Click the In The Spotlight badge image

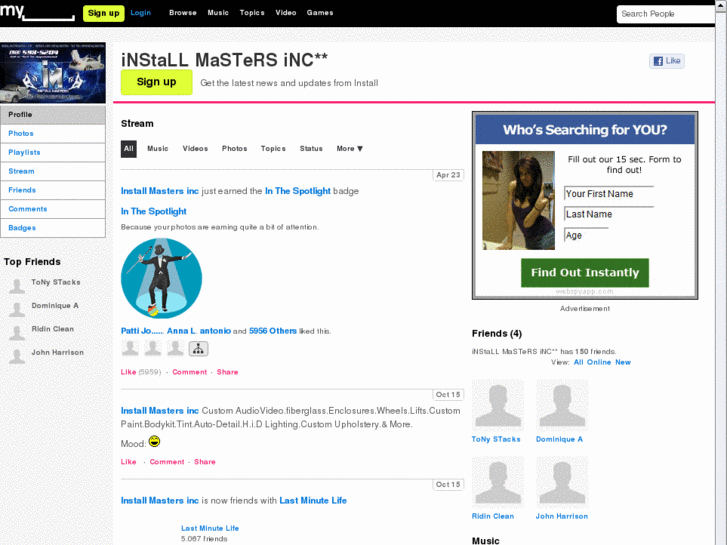161,278
